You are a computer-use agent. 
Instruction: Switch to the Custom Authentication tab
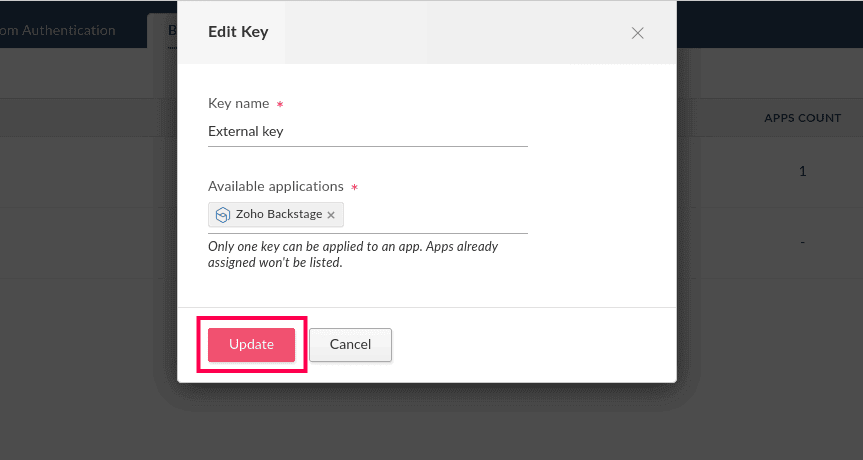pyautogui.click(x=58, y=30)
